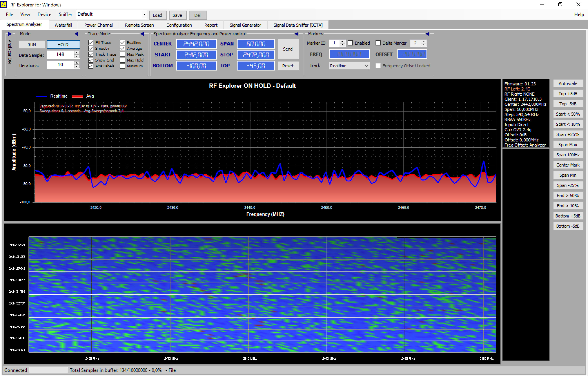Viewport: 588px width, 376px height.
Task: Increase Data Sample spinner up arrow
Action: 77,53
